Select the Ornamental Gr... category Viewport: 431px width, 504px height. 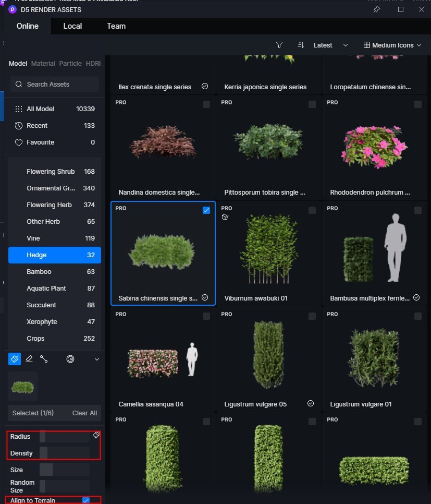coord(55,188)
